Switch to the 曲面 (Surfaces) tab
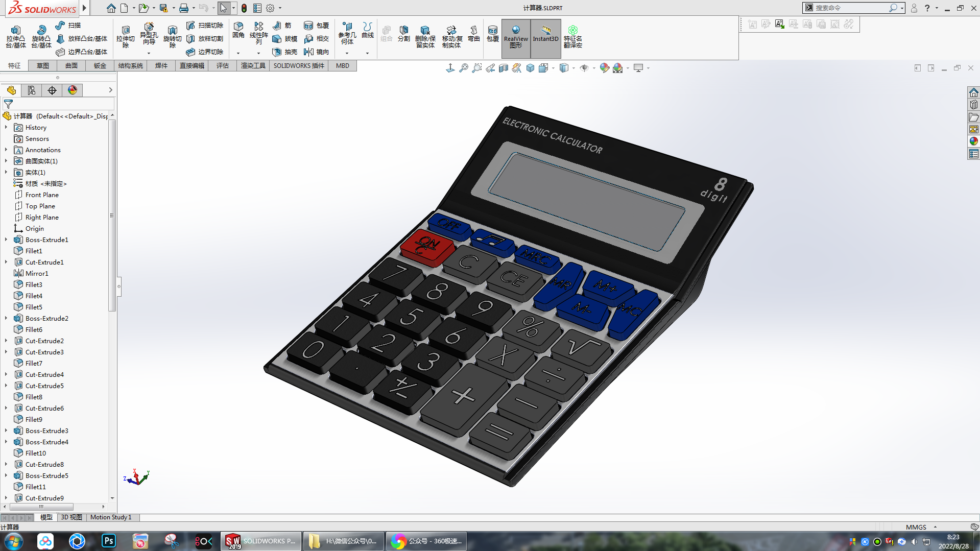Viewport: 980px width, 551px height. [x=71, y=65]
